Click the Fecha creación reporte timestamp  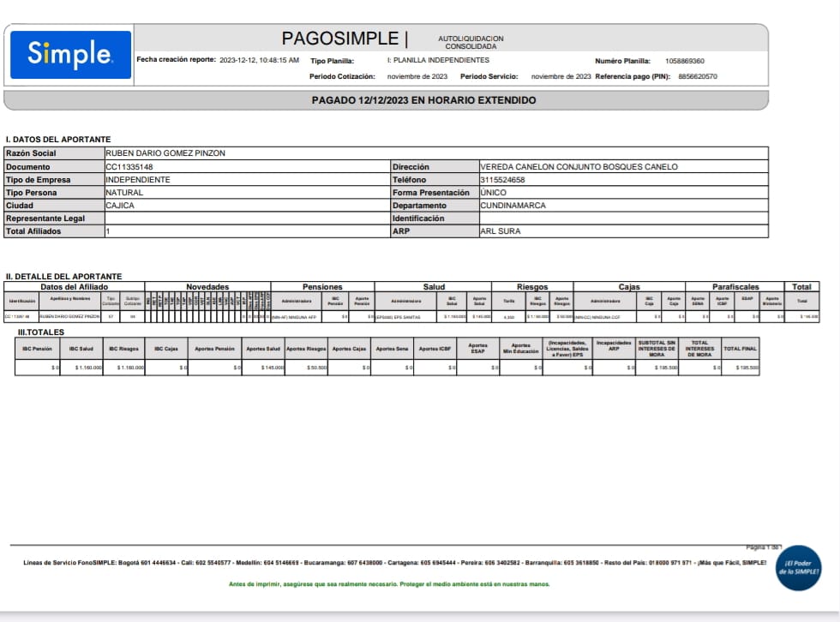(259, 60)
